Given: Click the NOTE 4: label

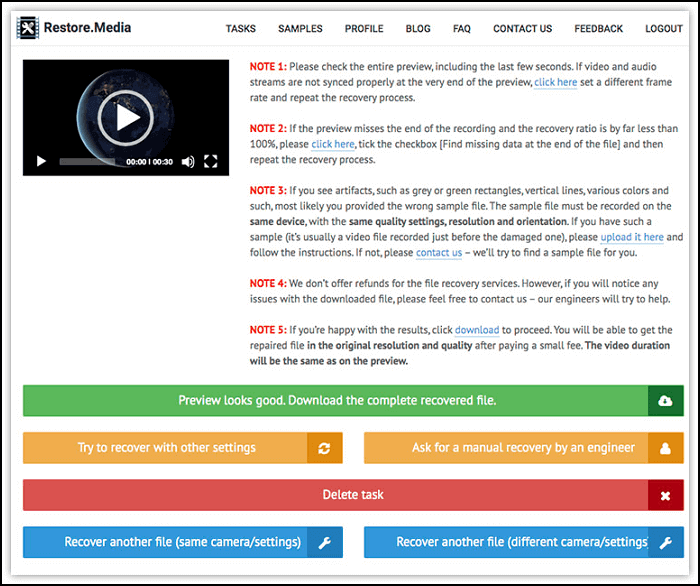Looking at the screenshot, I should tap(268, 283).
